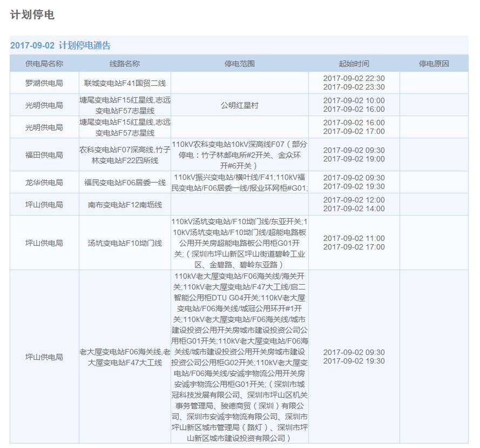Screen dimensions: 480x448
Task: Click the 110kV农科变电站 outage range text
Action: pyautogui.click(x=239, y=155)
